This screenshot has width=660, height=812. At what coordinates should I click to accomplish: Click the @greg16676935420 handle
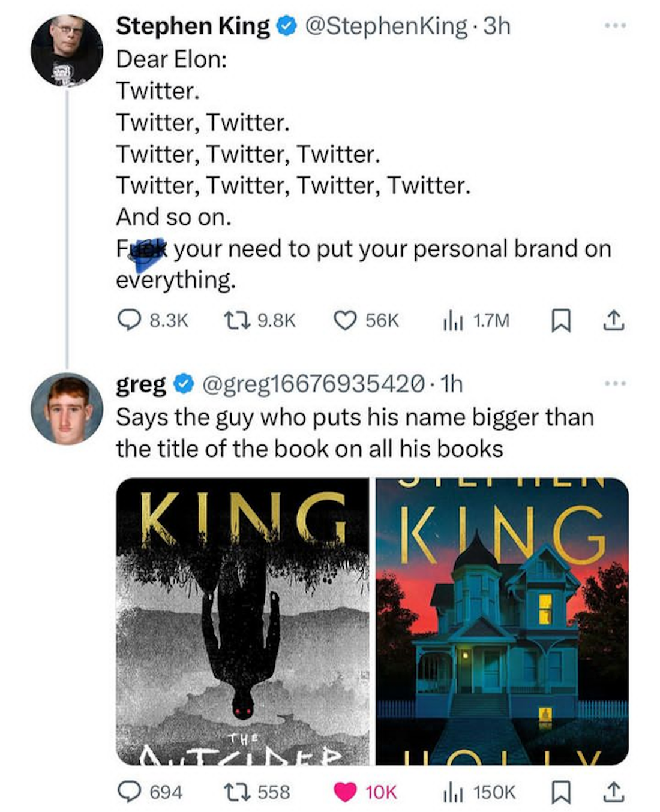314,384
